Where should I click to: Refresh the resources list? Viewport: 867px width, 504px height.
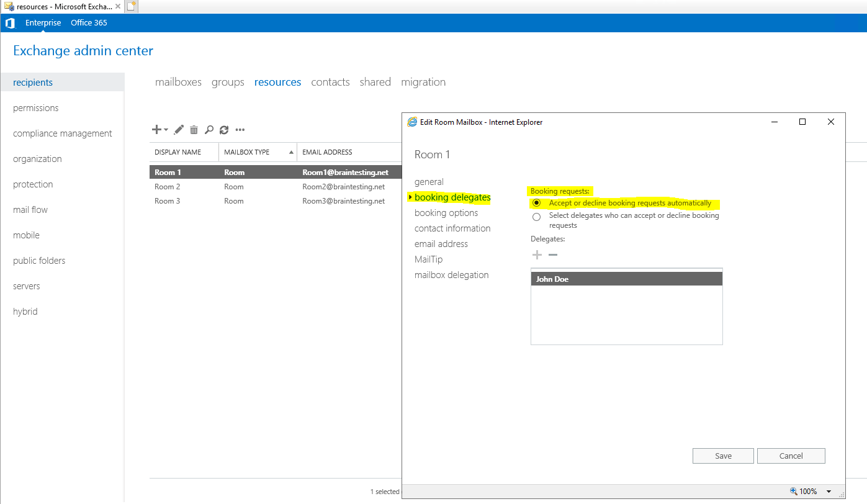[x=224, y=130]
